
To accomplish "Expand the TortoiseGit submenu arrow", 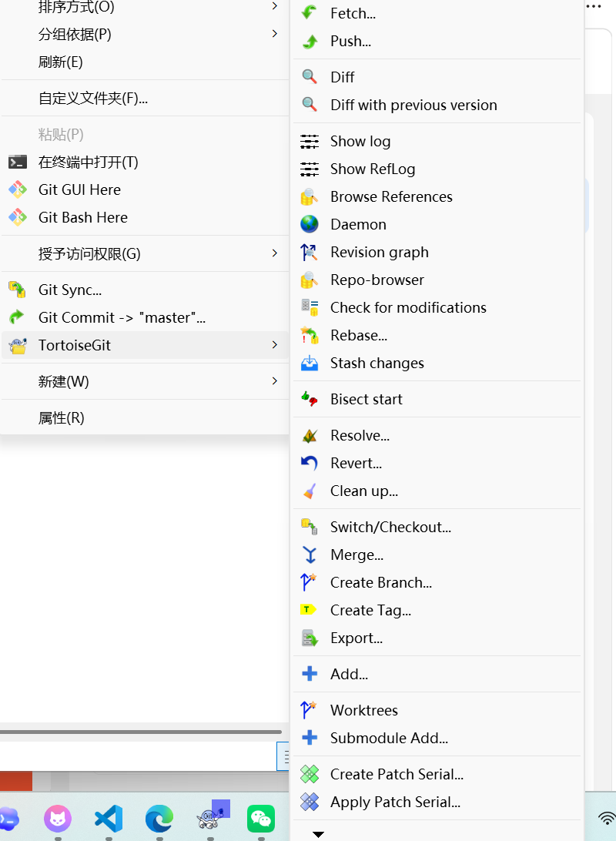I will coord(274,345).
